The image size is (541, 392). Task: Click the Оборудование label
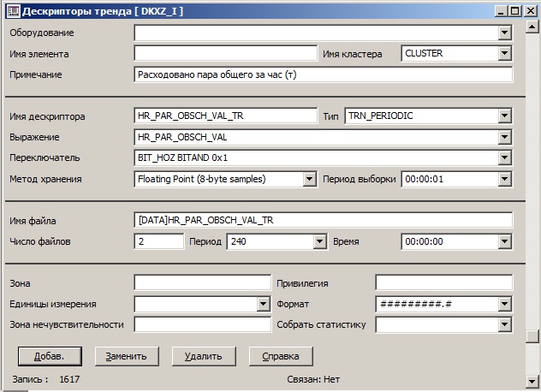[42, 33]
